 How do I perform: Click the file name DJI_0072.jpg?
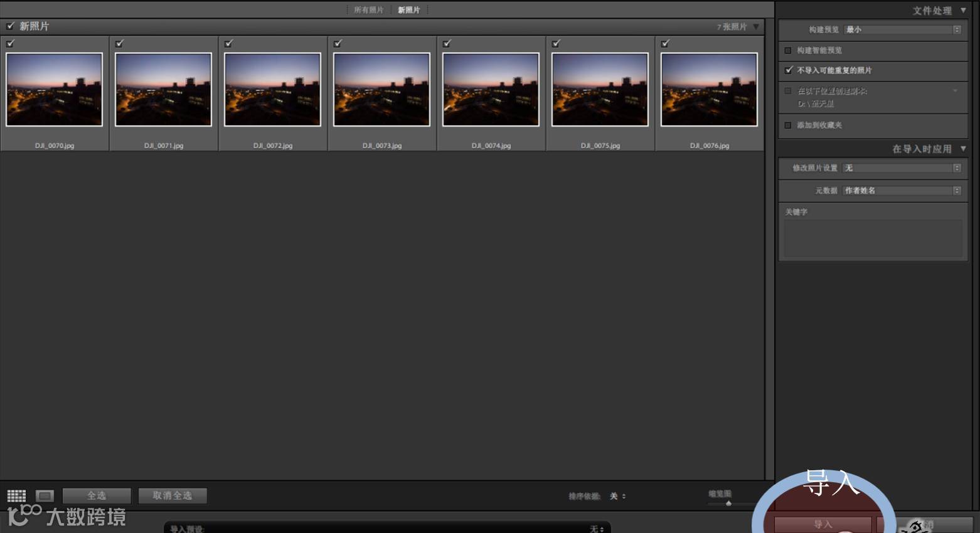[x=273, y=145]
